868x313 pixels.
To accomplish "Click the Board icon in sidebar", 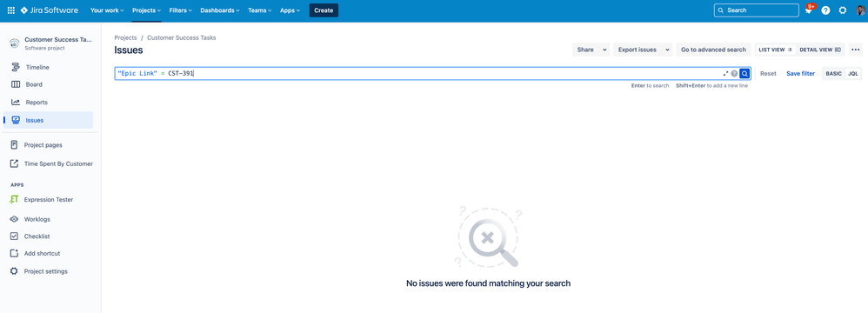I will coord(16,84).
